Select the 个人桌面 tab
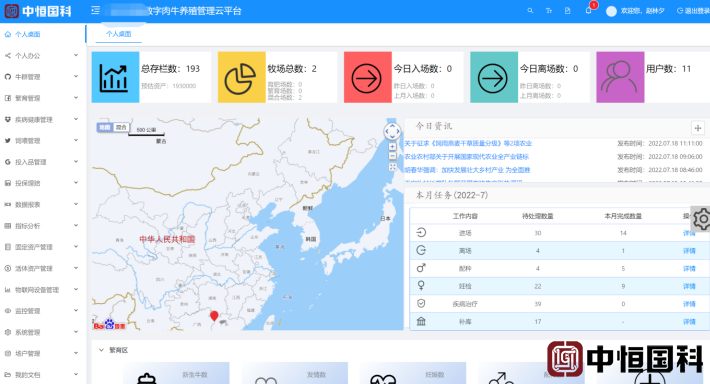 119,34
